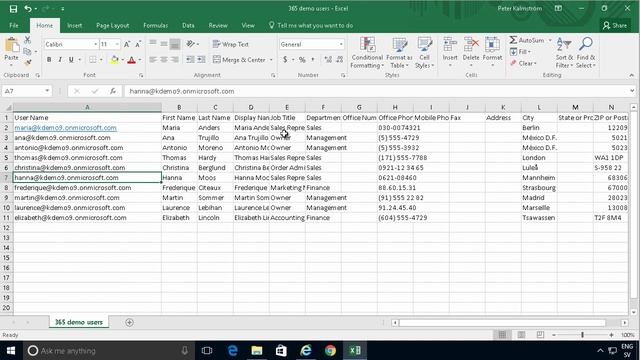The image size is (640, 360).
Task: Click the Fill button
Action: point(520,52)
